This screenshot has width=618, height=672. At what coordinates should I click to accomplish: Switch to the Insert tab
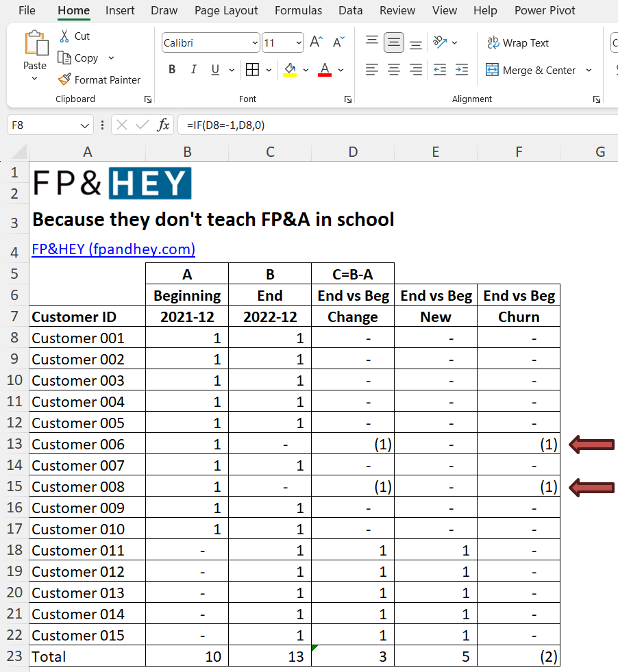[120, 10]
